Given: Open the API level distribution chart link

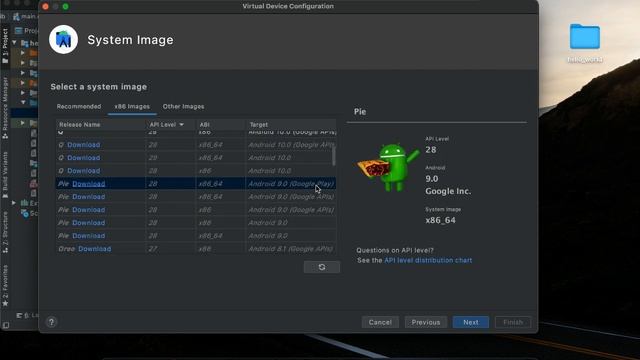Looking at the screenshot, I should pyautogui.click(x=428, y=260).
